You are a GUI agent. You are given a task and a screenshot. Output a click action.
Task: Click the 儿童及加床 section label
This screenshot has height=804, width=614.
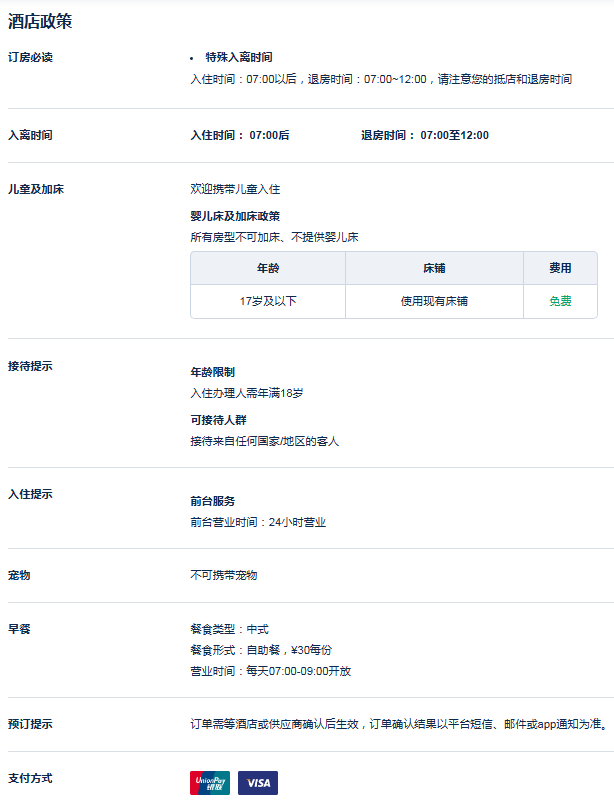click(x=36, y=189)
